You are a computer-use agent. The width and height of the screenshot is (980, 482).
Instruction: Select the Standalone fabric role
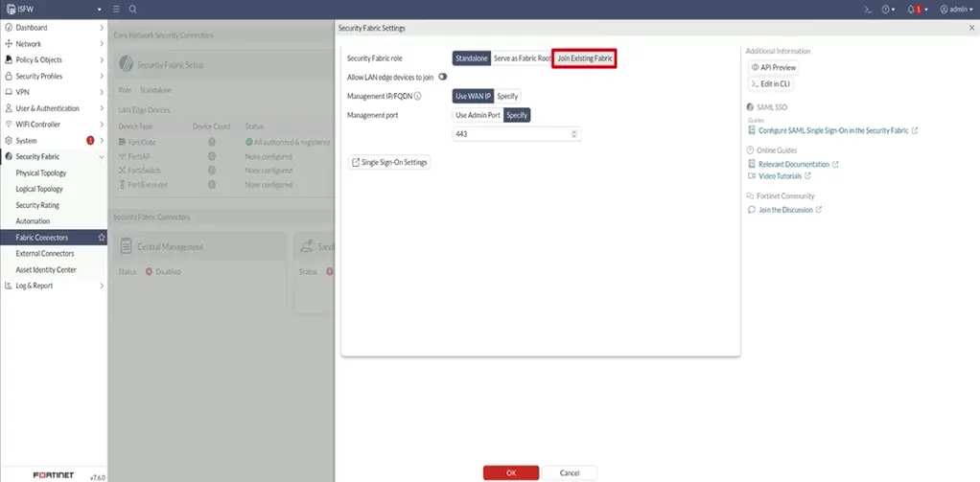tap(472, 58)
